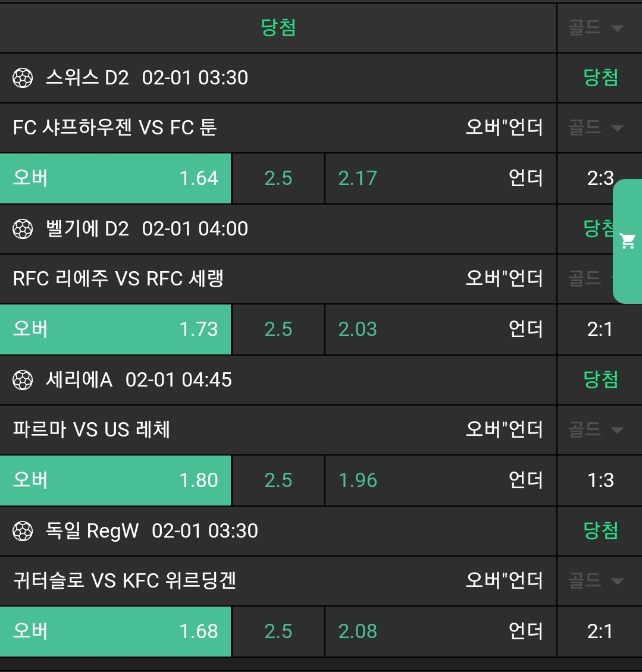Pick 오버 1.80 for 파르마 match

115,481
